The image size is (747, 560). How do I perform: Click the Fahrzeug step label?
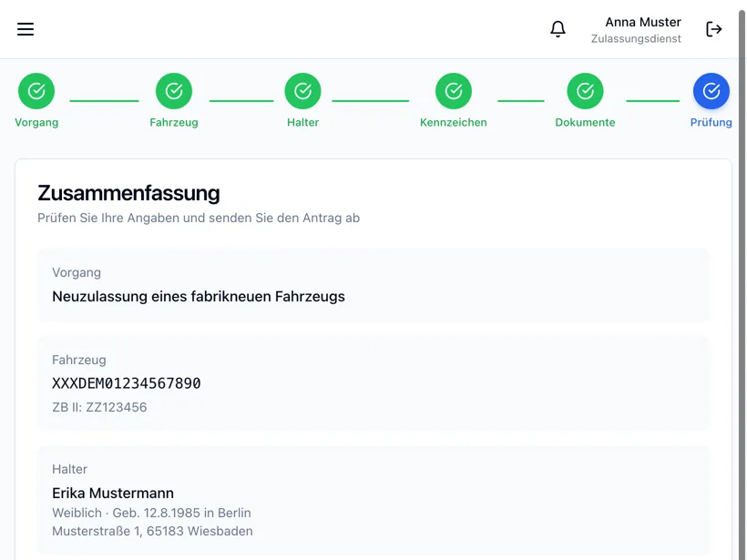(174, 122)
